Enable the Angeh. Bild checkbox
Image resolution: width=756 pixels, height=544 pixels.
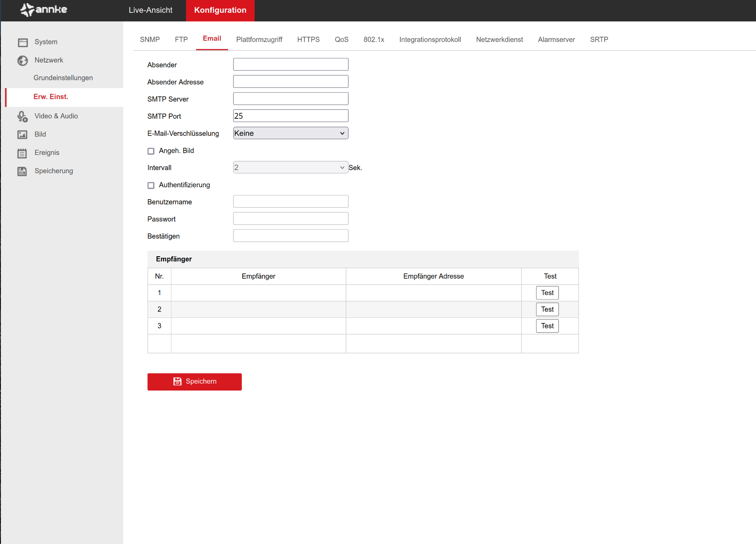tap(151, 151)
